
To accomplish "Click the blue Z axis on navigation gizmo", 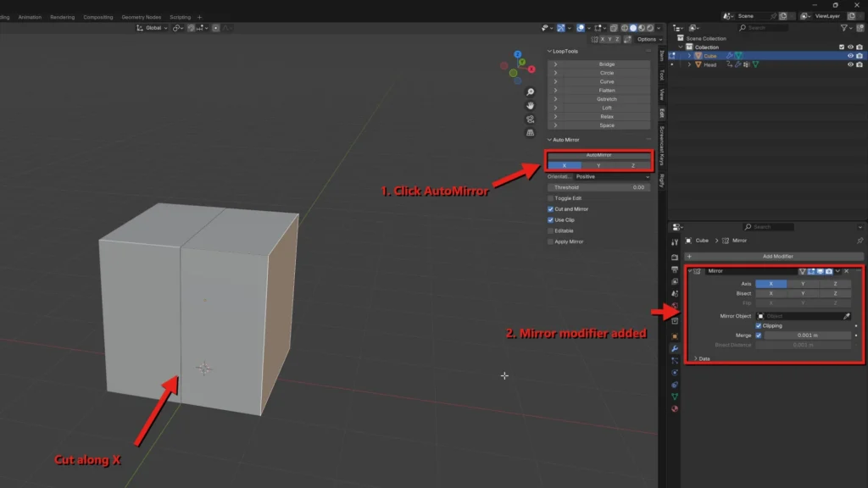I will click(518, 54).
